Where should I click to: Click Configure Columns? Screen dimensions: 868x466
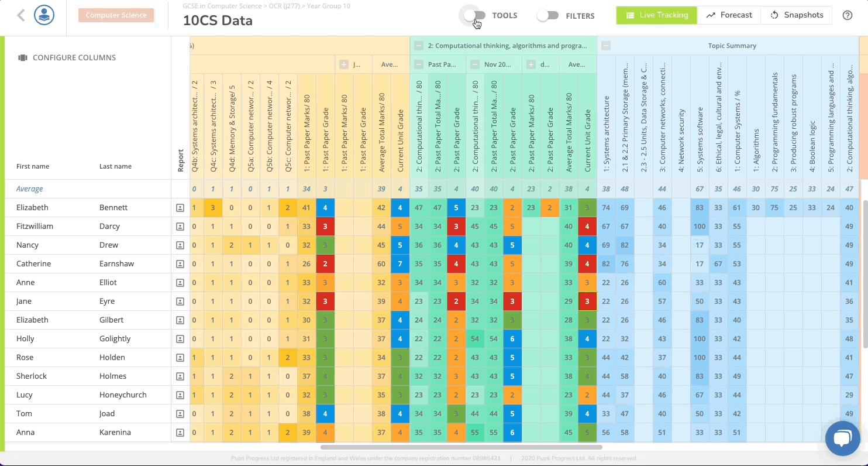coord(67,57)
